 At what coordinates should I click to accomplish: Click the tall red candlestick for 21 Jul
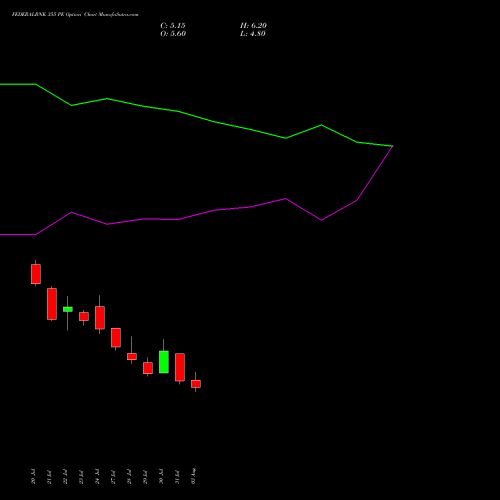52,304
